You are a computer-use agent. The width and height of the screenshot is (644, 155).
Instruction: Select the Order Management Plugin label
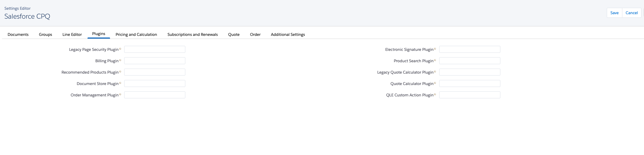coord(94,95)
